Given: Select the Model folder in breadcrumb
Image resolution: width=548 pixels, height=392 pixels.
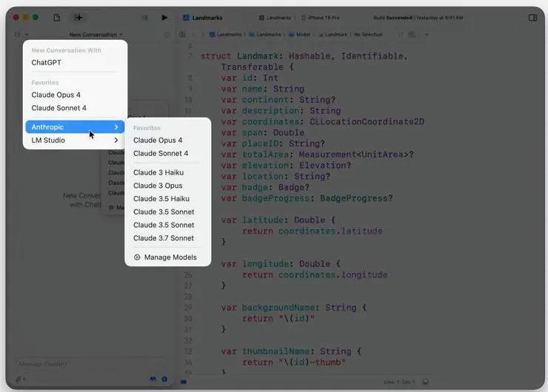Looking at the screenshot, I should point(299,35).
